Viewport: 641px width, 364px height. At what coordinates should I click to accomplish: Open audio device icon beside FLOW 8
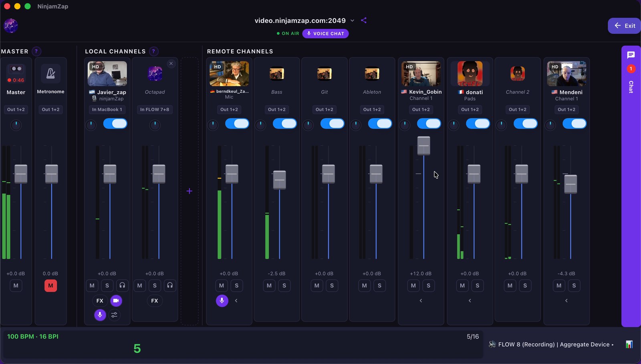click(492, 344)
